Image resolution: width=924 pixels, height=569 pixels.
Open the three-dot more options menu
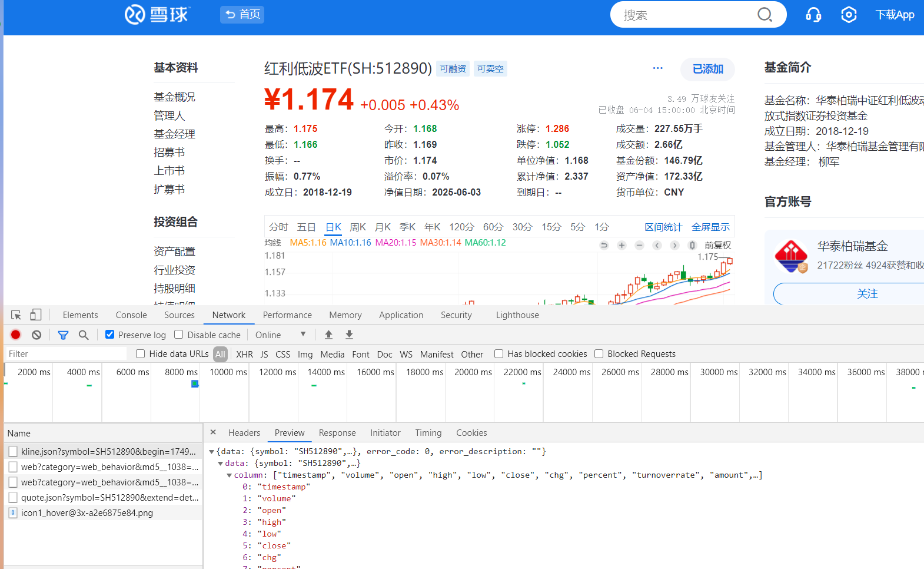[x=658, y=68]
